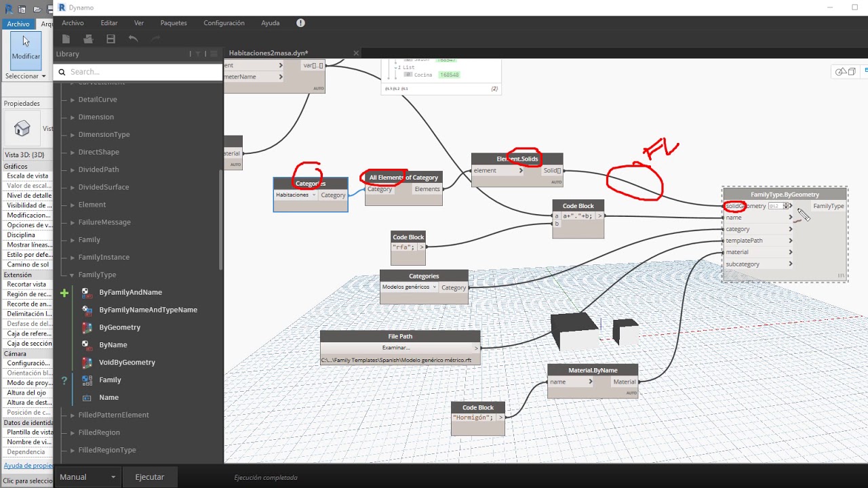Open the Ayuda menu
This screenshot has width=868, height=488.
[x=271, y=23]
